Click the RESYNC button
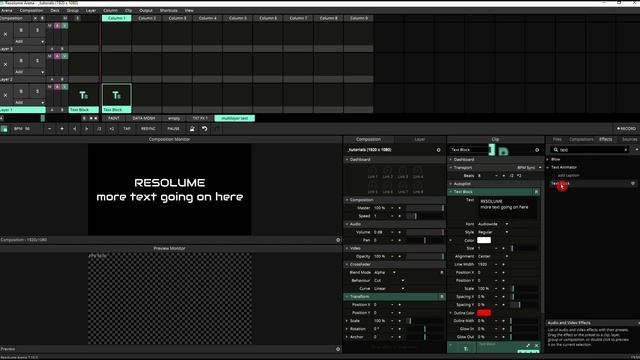Screen dimensions: 640x360 [x=148, y=129]
